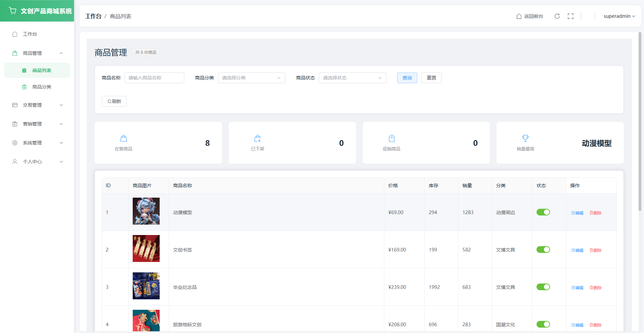Toggle status switch for 动漫模型

pos(543,212)
